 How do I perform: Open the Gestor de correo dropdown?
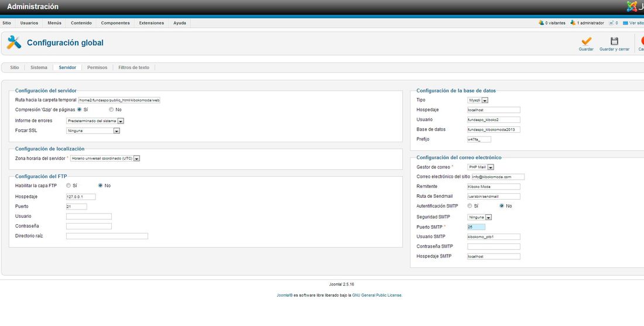tap(481, 167)
